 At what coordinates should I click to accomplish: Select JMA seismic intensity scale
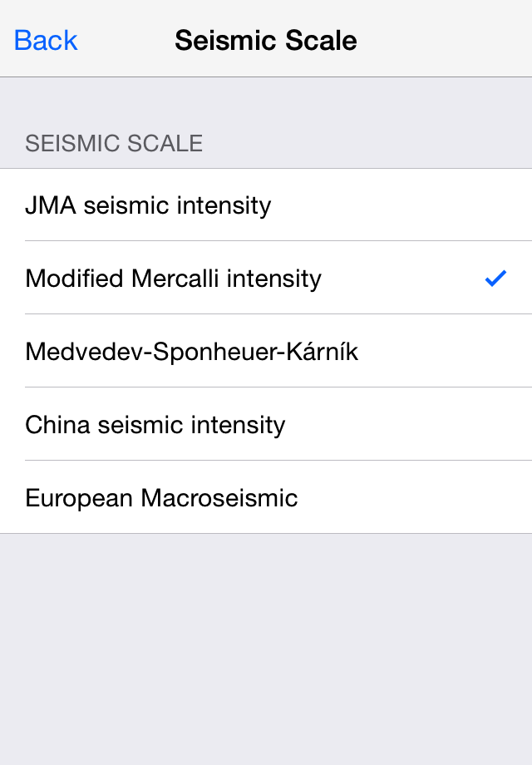(x=266, y=205)
